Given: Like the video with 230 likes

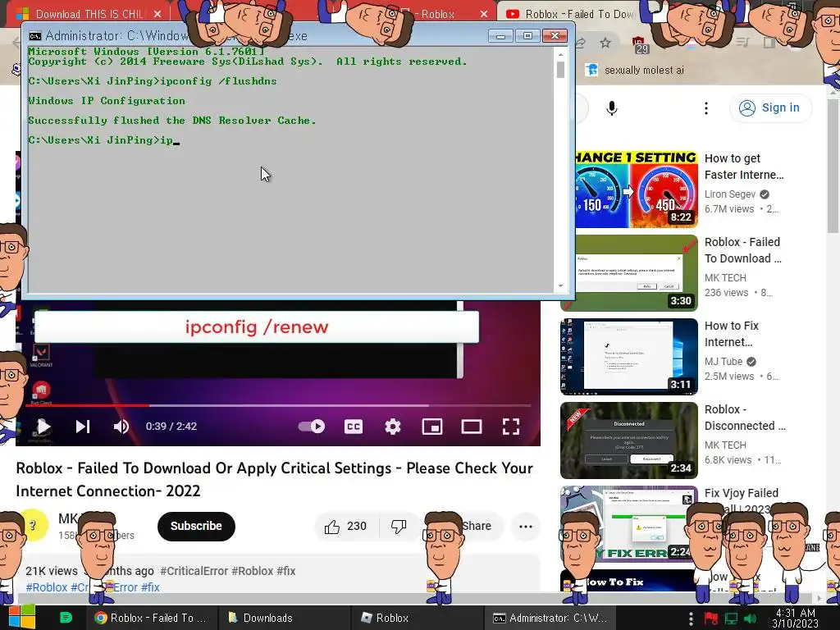Looking at the screenshot, I should click(x=346, y=527).
